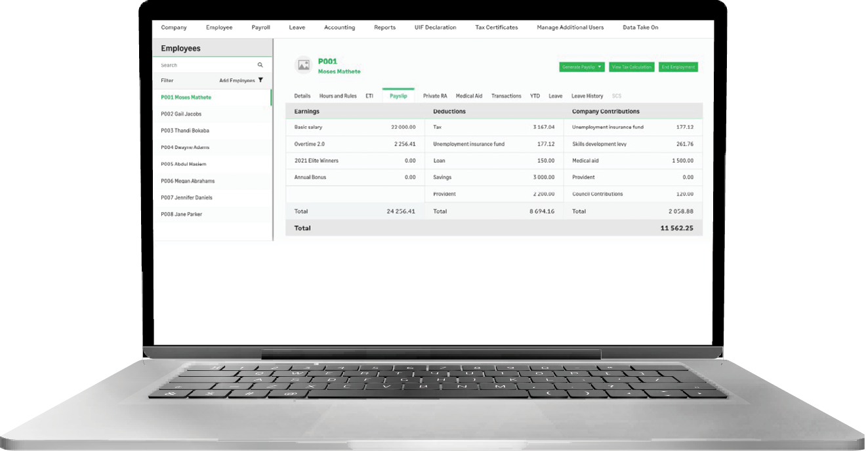View the Leave History tab
The image size is (868, 451).
587,95
